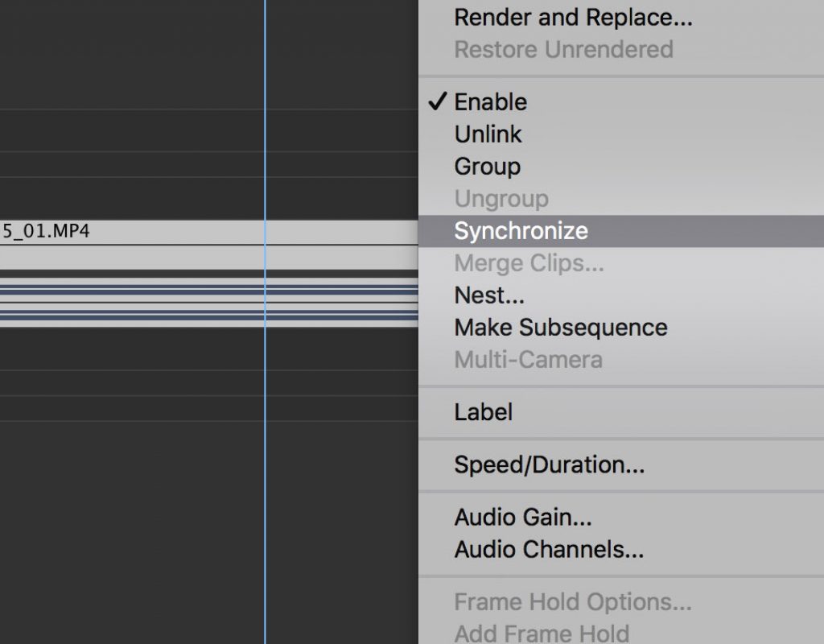
Task: Choose Audio Channels from the menu
Action: pos(549,550)
